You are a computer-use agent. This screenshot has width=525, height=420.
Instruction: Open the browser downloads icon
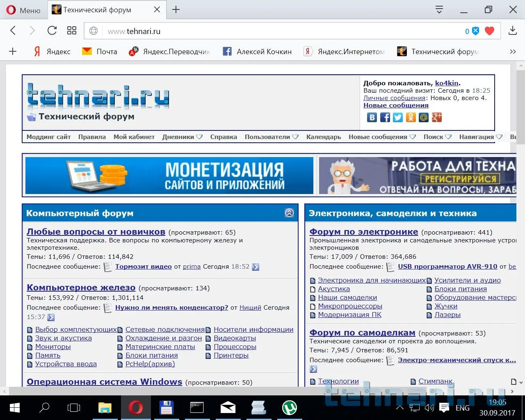(x=512, y=31)
